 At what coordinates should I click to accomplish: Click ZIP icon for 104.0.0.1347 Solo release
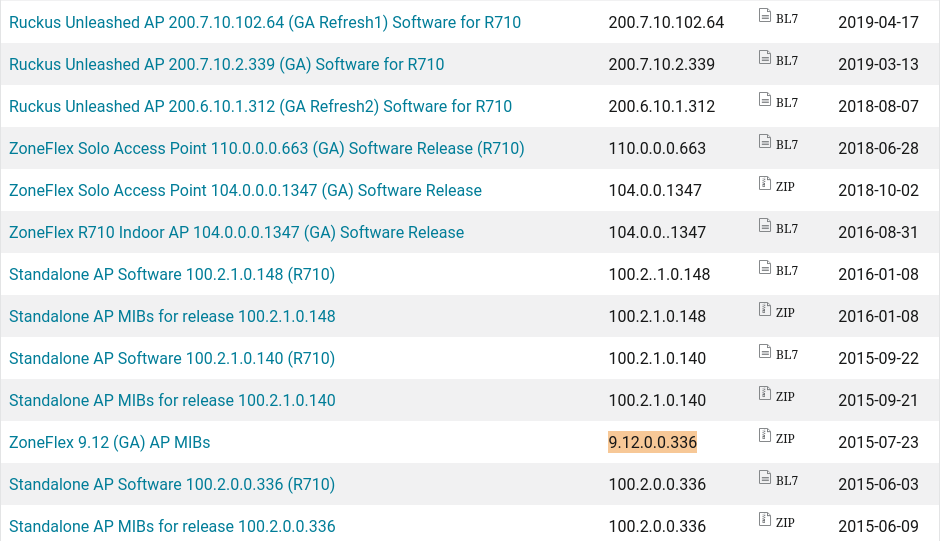[764, 184]
